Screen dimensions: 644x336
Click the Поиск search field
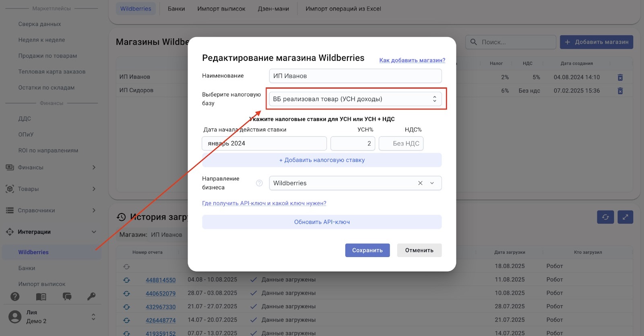(511, 42)
